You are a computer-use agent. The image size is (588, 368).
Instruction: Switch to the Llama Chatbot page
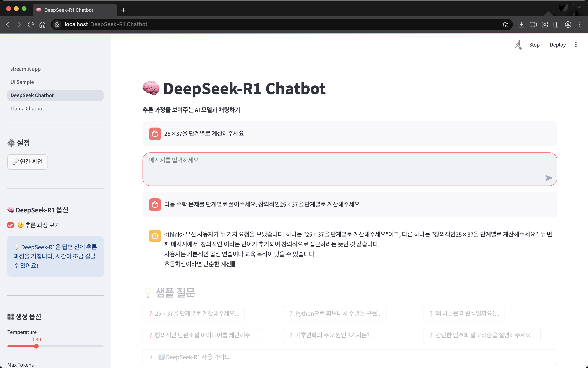[x=27, y=109]
